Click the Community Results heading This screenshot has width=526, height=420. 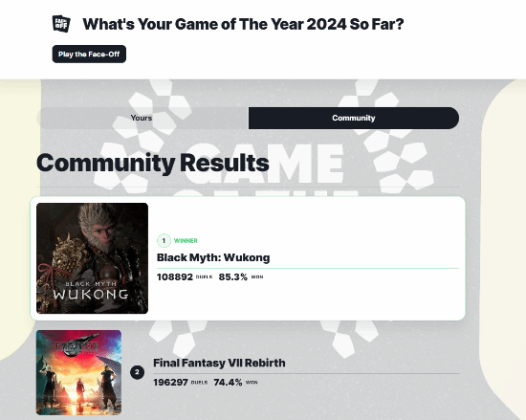pyautogui.click(x=153, y=163)
